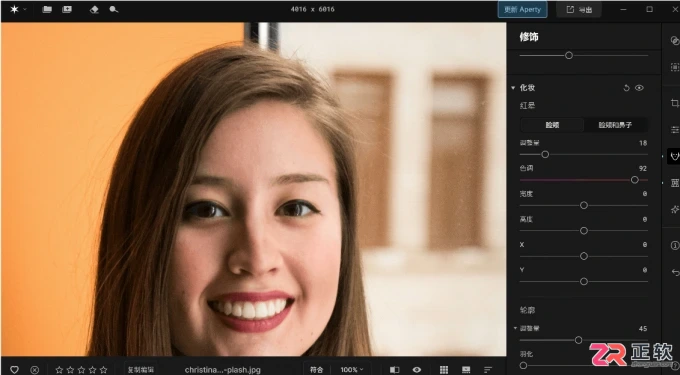680x375 pixels.
Task: Open the dashed selection square panel icon
Action: coord(674,67)
